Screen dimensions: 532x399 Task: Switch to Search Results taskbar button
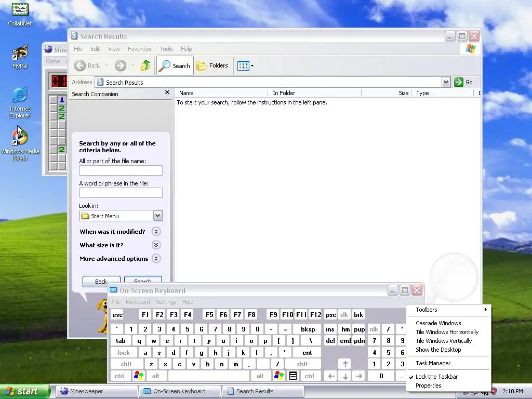tap(263, 391)
